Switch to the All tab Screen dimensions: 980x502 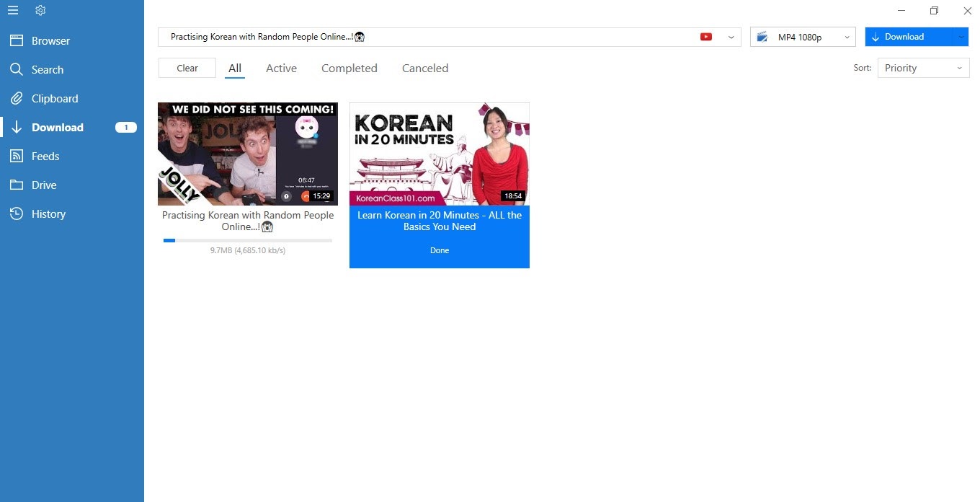[235, 69]
